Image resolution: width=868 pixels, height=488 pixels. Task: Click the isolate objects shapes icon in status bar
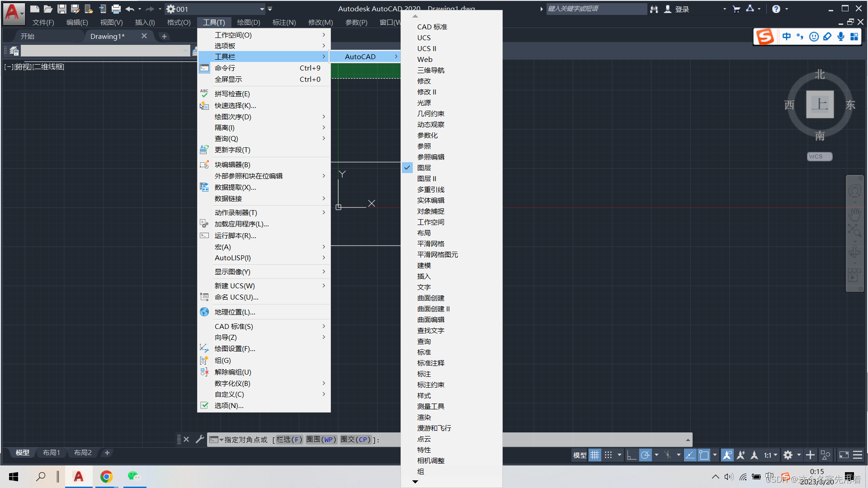tap(826, 455)
